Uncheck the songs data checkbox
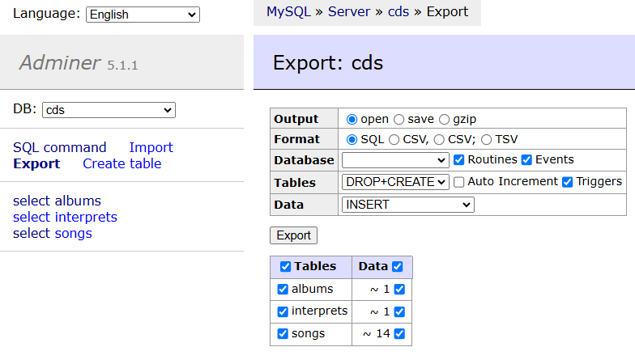This screenshot has width=635, height=364. tap(400, 333)
